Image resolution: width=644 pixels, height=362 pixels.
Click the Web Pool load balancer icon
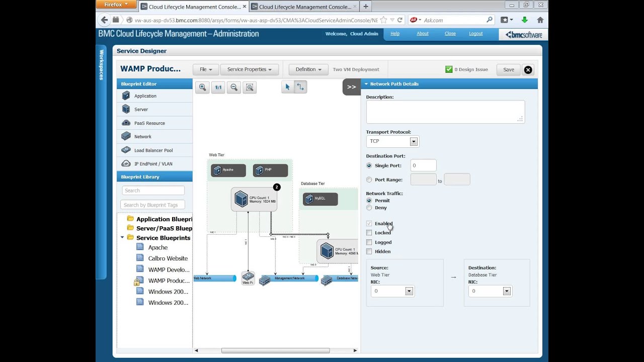tap(248, 278)
